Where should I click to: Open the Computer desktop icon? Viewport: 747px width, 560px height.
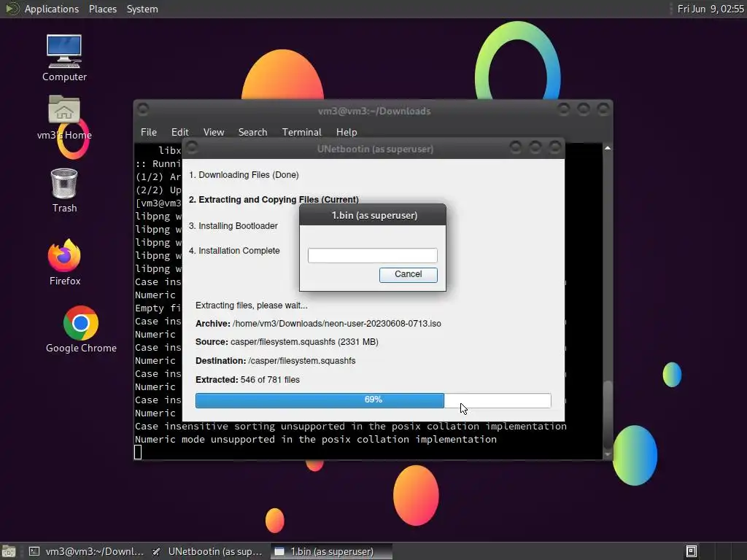(x=64, y=58)
